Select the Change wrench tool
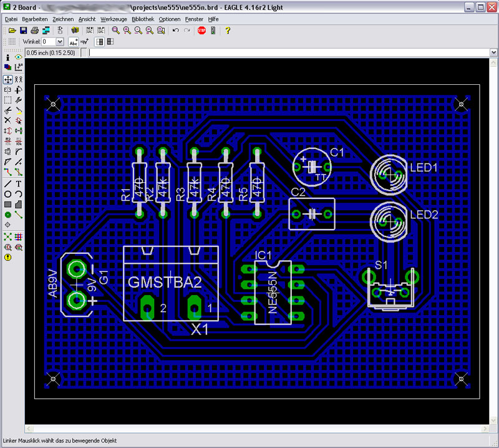This screenshot has width=499, height=448. (19, 100)
